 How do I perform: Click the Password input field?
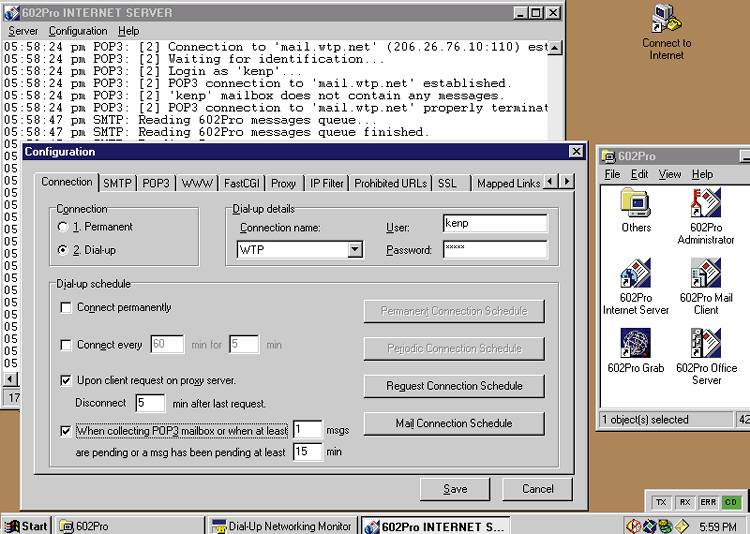coord(495,249)
